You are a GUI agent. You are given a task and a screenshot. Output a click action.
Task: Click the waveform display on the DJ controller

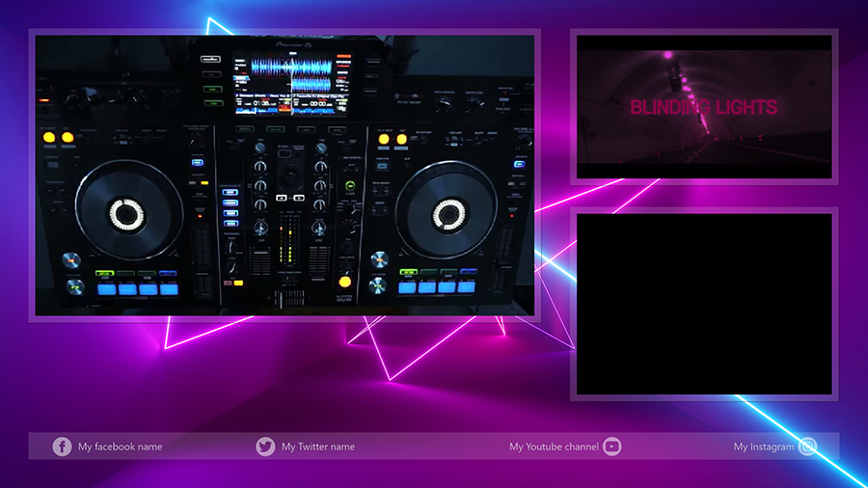292,84
